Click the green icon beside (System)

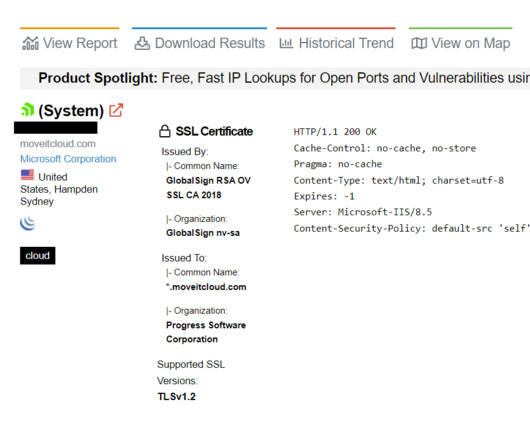click(27, 110)
